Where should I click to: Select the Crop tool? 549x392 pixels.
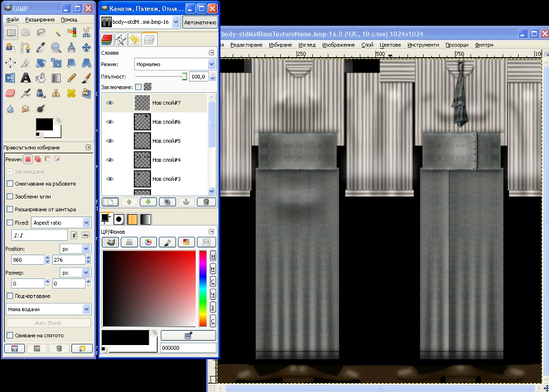26,62
